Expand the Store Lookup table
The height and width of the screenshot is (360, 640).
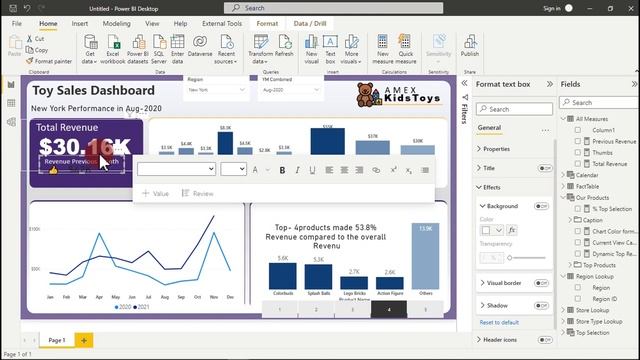(x=563, y=310)
